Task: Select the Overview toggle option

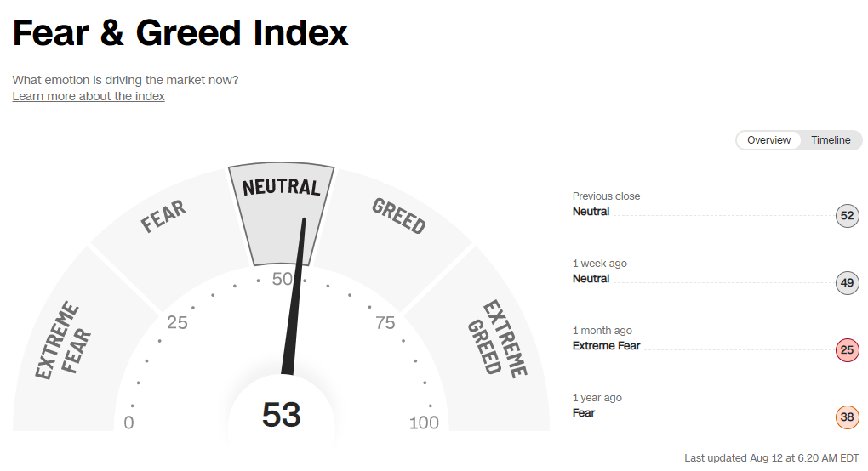Action: click(768, 140)
